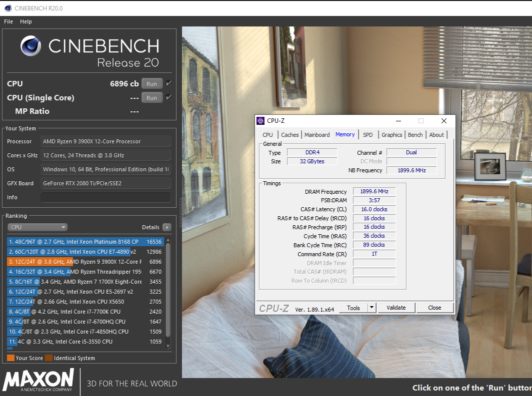
Task: Open the About tab in CPU-Z
Action: [436, 135]
